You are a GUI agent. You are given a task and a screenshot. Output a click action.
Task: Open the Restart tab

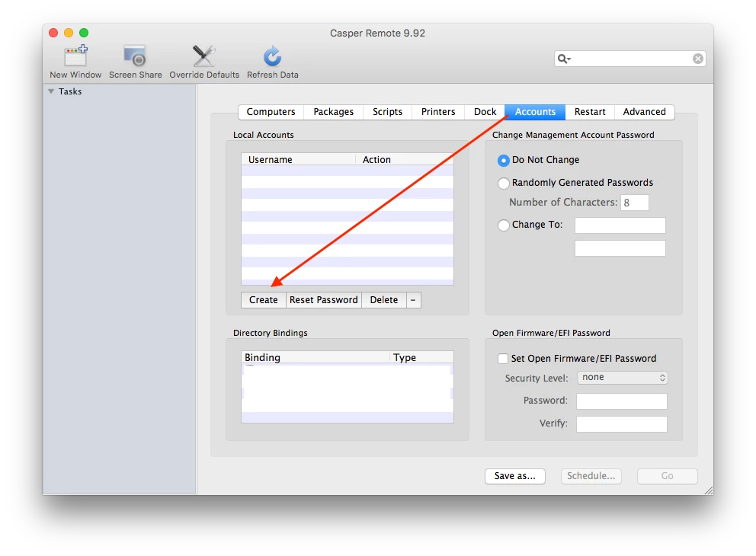point(590,112)
